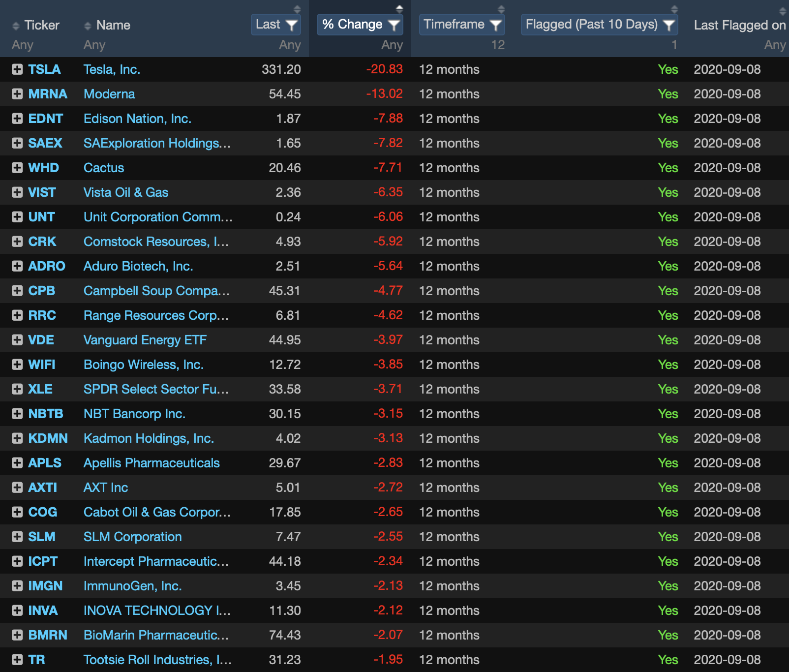The height and width of the screenshot is (672, 789).
Task: Click the 74.43 last price for BMRN
Action: [285, 635]
